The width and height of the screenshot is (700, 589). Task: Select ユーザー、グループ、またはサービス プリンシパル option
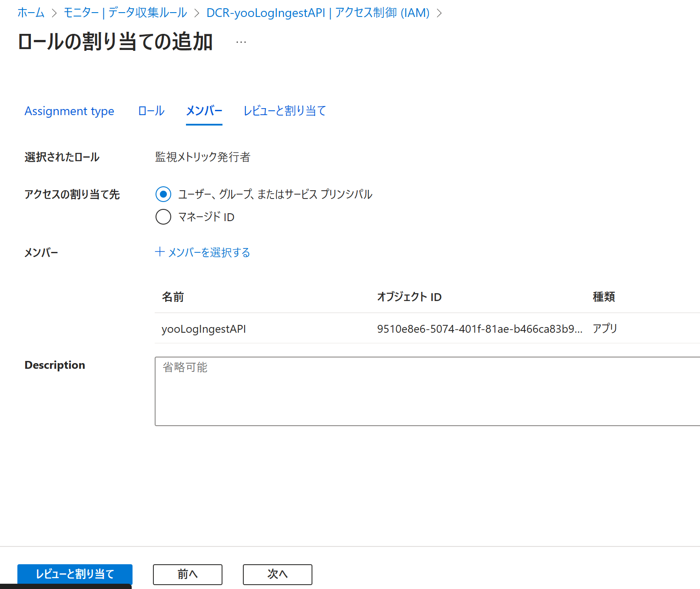(x=163, y=195)
